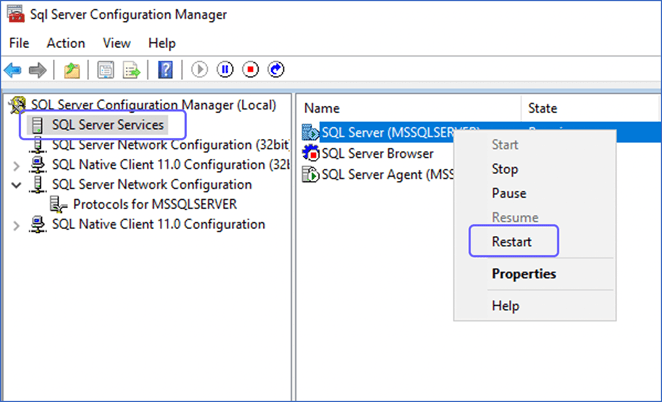Choose Stop in the context menu
The image size is (662, 402).
click(505, 169)
